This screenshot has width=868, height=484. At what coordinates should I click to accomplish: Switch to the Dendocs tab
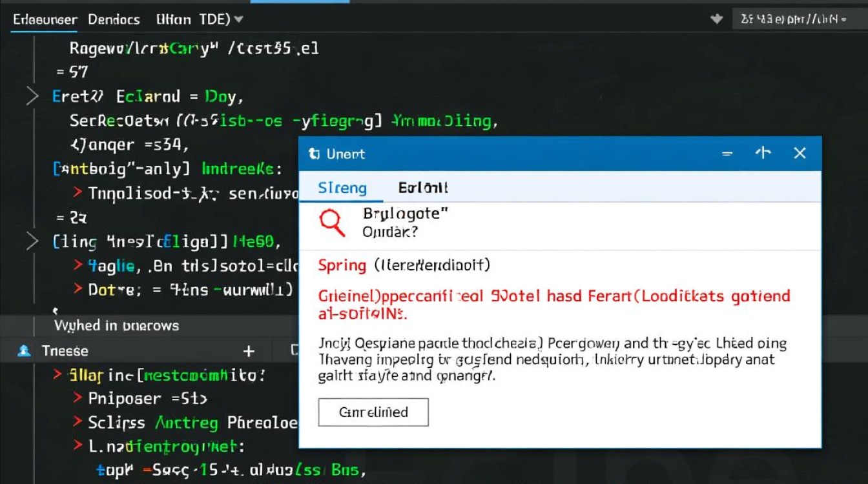click(x=114, y=19)
